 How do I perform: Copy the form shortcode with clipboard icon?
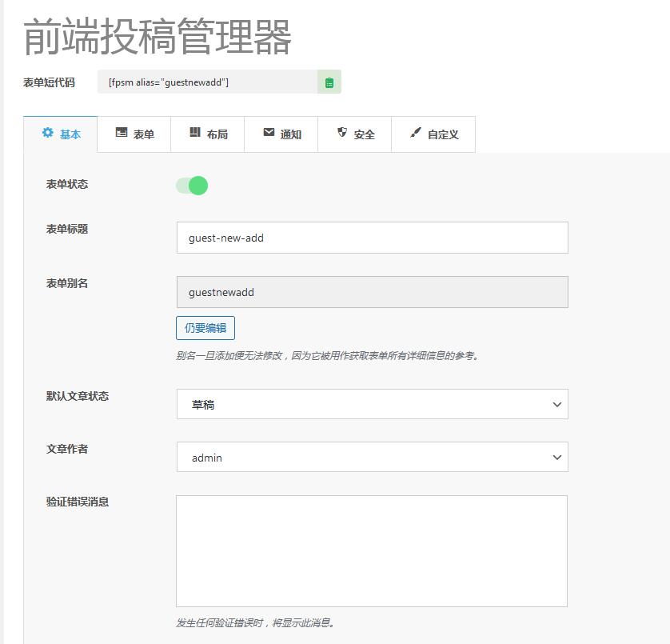[x=329, y=82]
